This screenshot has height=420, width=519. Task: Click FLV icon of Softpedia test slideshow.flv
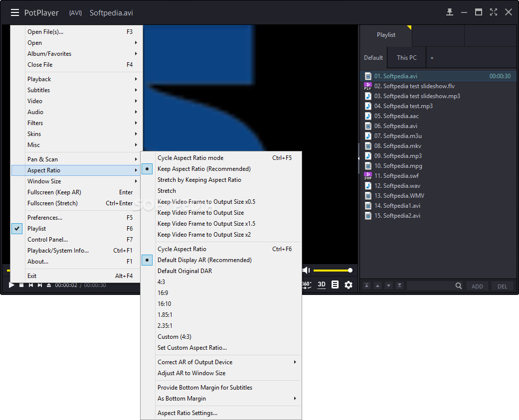tap(368, 86)
